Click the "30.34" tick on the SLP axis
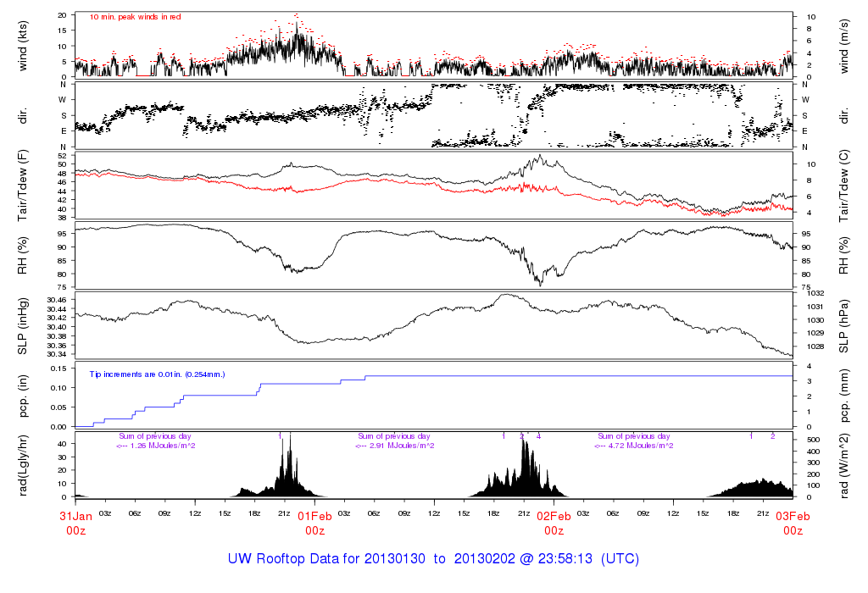The width and height of the screenshot is (868, 593). pyautogui.click(x=57, y=354)
